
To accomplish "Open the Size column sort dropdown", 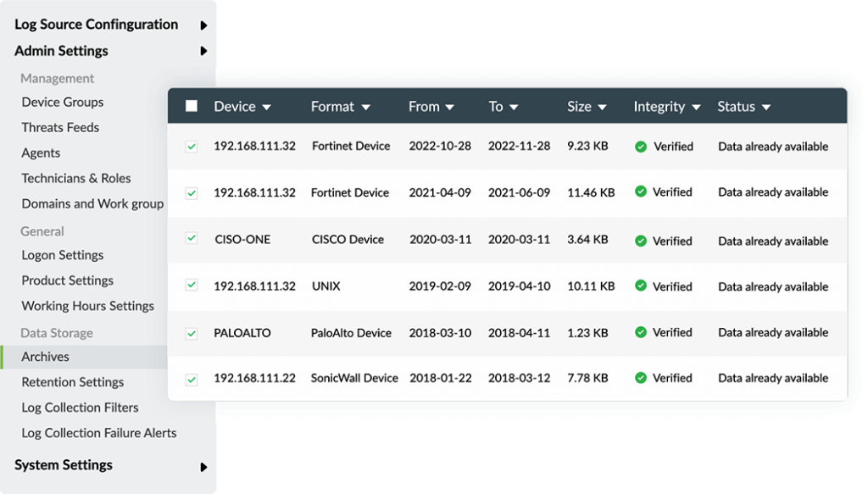I will (x=603, y=108).
